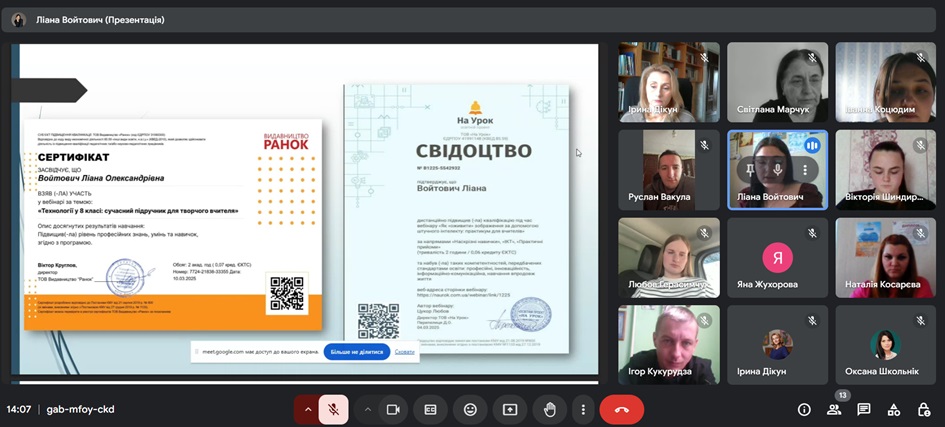This screenshot has width=945, height=427.
Task: Click Яна Жухорова pink avatar
Action: (777, 258)
